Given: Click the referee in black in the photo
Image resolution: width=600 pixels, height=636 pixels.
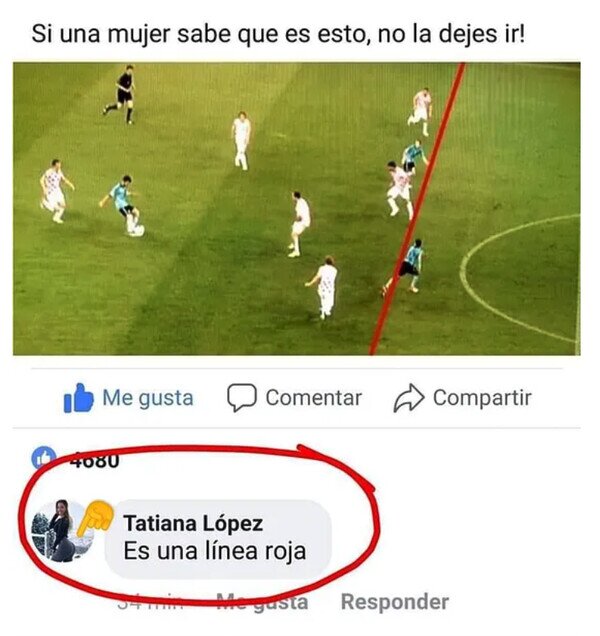Looking at the screenshot, I should coord(121,94).
